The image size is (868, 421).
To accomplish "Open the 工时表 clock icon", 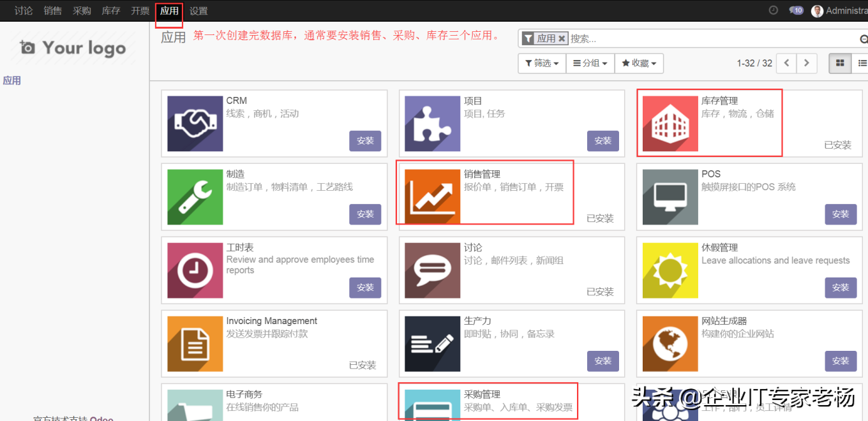I will [x=195, y=270].
